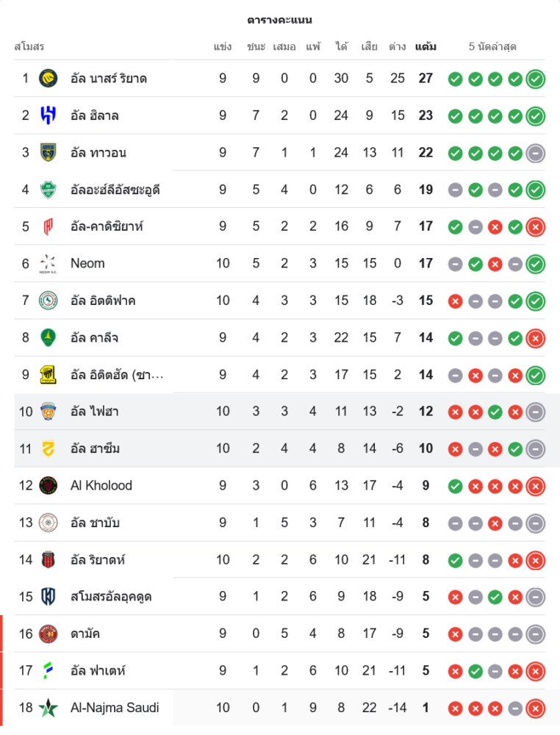Open the Neom team page link
The height and width of the screenshot is (735, 560).
[x=87, y=263]
